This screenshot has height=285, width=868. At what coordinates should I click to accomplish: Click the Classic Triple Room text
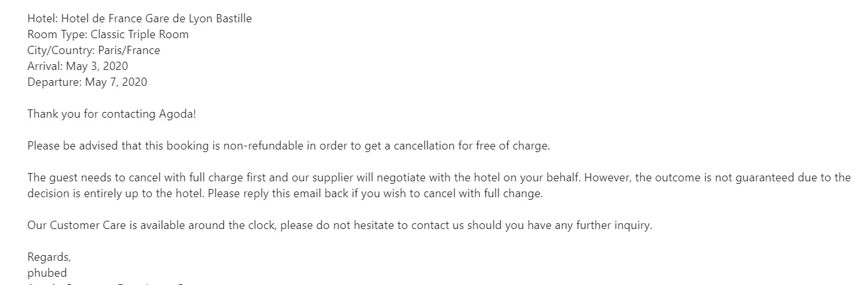[x=139, y=34]
